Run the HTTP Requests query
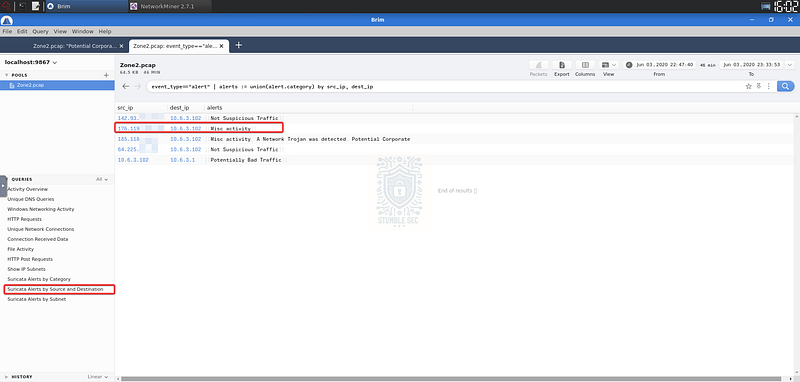The width and height of the screenshot is (800, 382). 24,219
